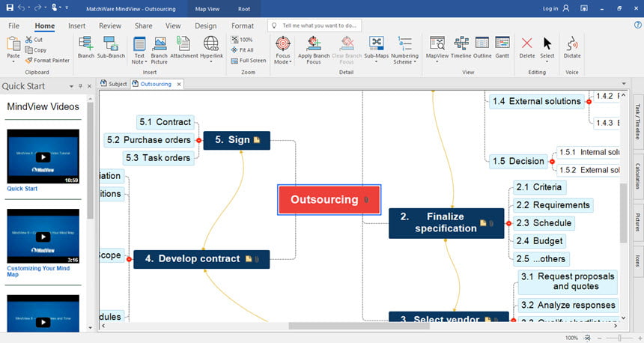The height and width of the screenshot is (343, 644).
Task: Open the Pictures side panel
Action: (x=637, y=222)
